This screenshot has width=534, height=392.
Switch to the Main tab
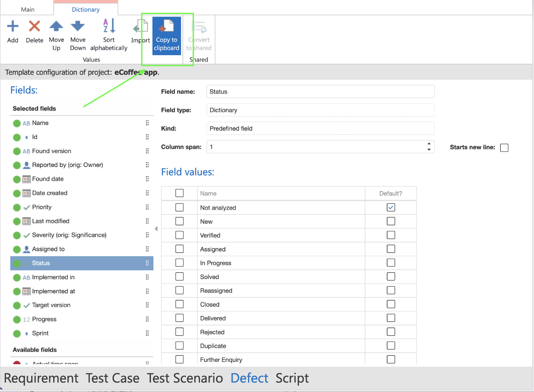pos(28,9)
